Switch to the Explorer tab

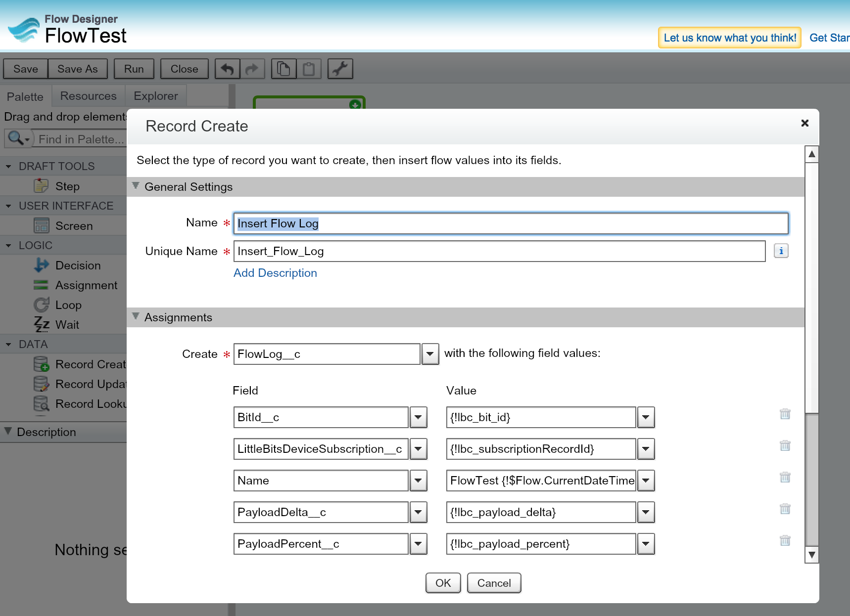155,96
